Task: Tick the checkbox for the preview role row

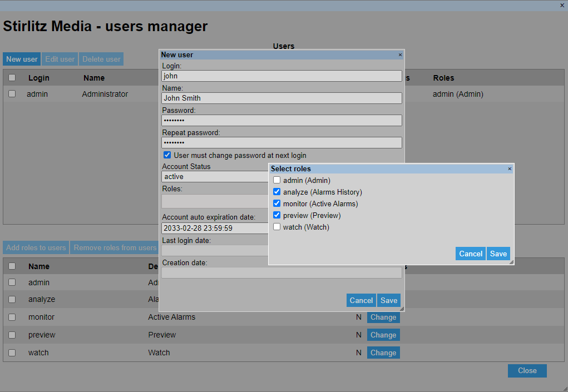Action: click(12, 335)
